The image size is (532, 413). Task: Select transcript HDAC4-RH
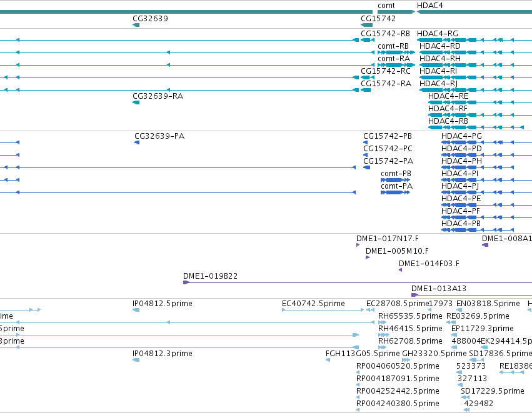pos(439,59)
